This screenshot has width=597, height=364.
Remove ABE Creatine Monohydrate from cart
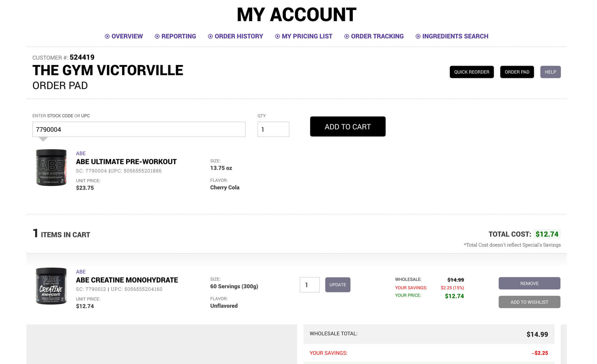pyautogui.click(x=529, y=283)
